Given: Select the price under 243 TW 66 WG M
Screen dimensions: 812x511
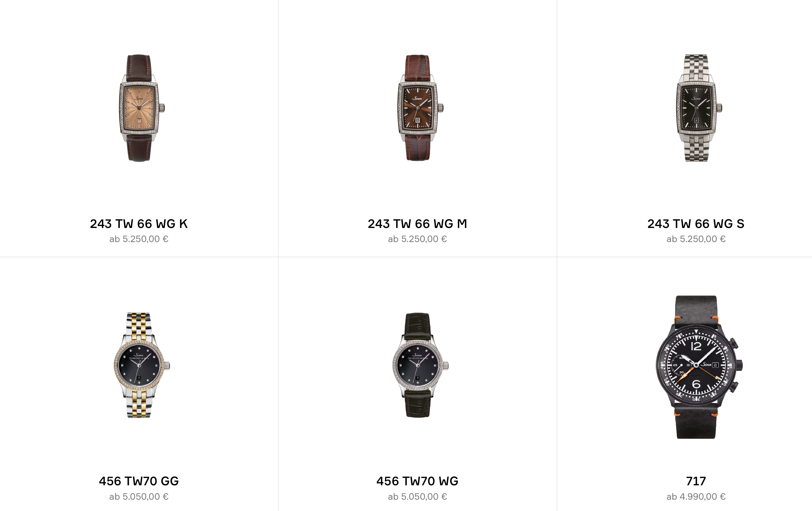Looking at the screenshot, I should point(417,239).
